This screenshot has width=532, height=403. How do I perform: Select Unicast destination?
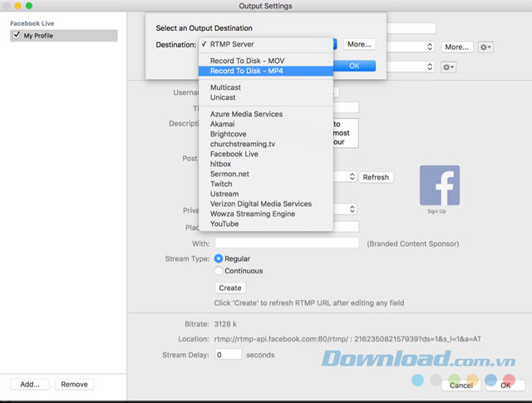(266, 97)
